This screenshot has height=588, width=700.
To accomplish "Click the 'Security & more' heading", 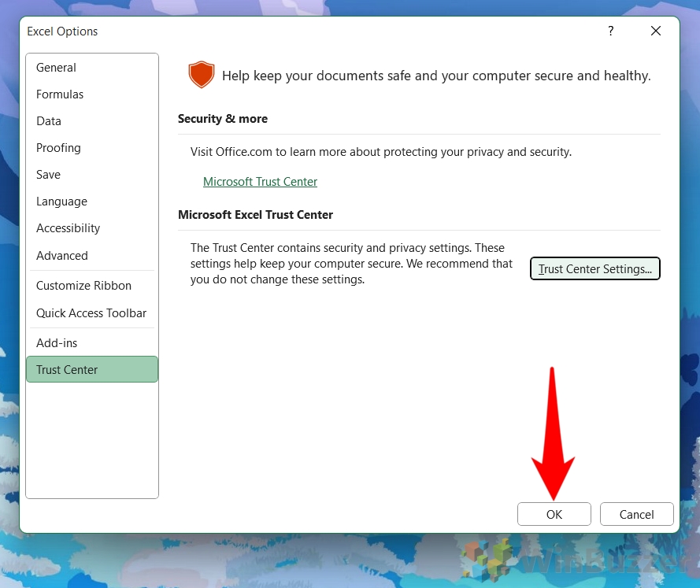I will point(223,119).
